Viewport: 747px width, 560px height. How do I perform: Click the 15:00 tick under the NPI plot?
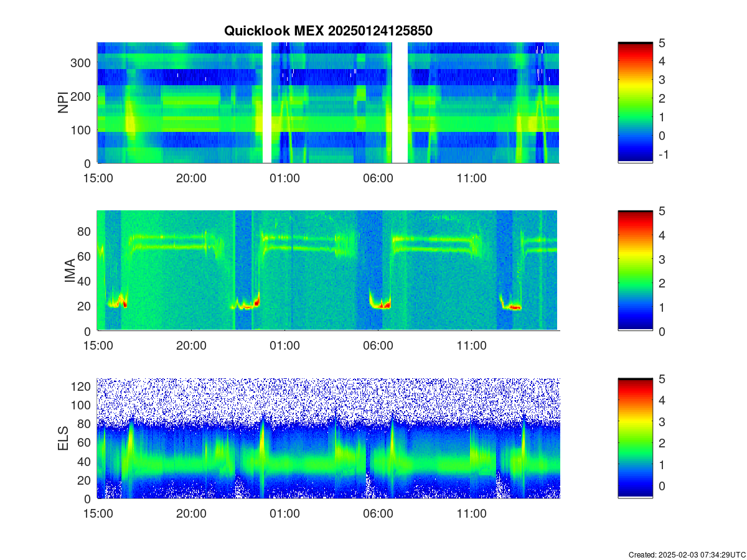pyautogui.click(x=98, y=177)
